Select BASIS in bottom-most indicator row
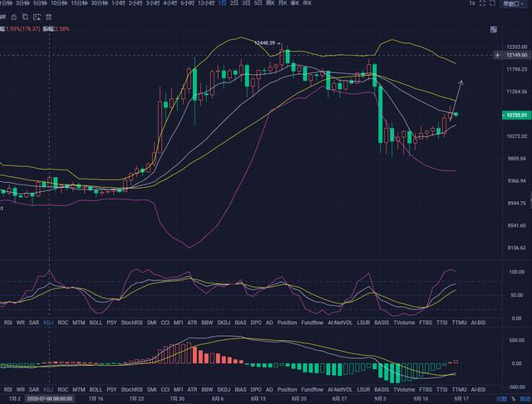Viewport: 532px width, 404px height. 382,389
